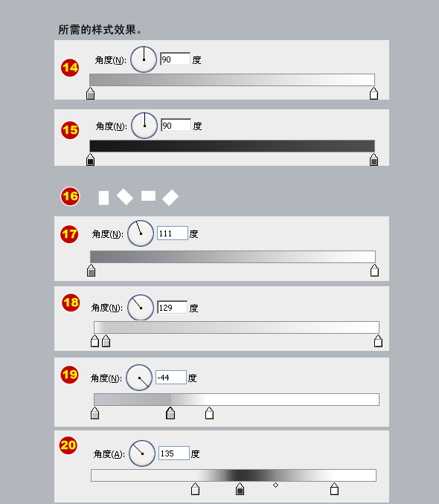The width and height of the screenshot is (439, 504).
Task: Click the angle field showing -44
Action: point(171,378)
